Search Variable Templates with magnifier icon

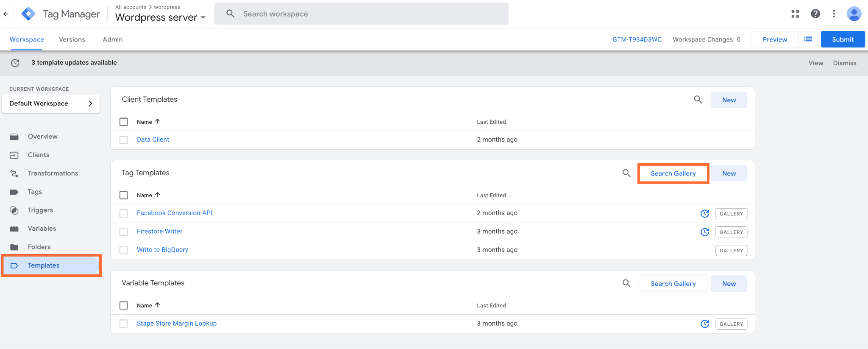626,283
